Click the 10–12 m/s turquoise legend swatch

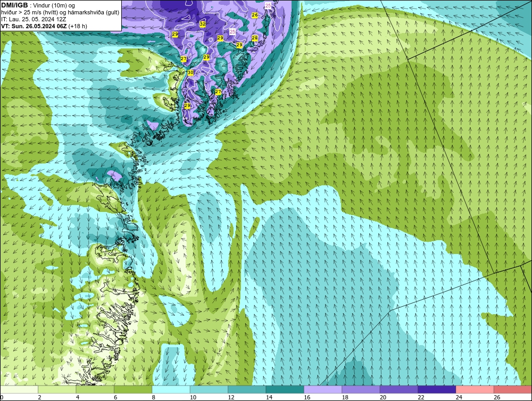pos(209,389)
